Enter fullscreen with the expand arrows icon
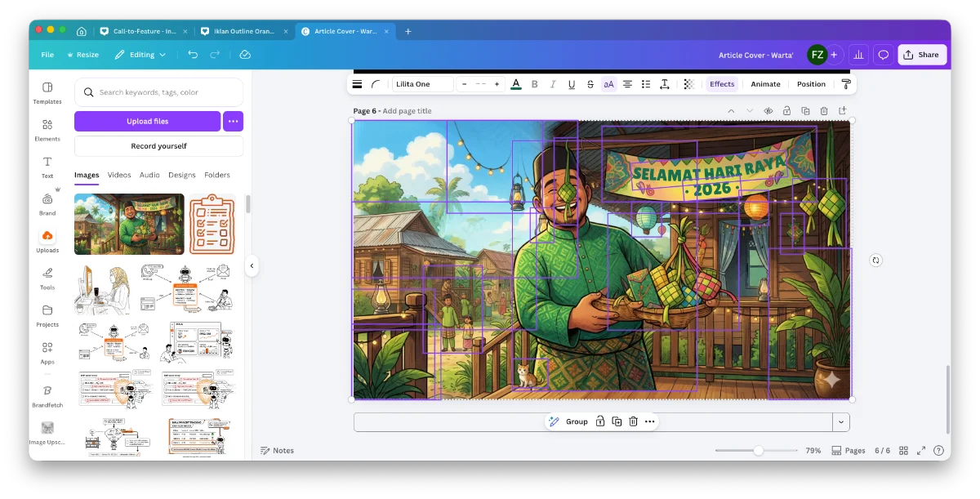The height and width of the screenshot is (499, 980). 921,451
